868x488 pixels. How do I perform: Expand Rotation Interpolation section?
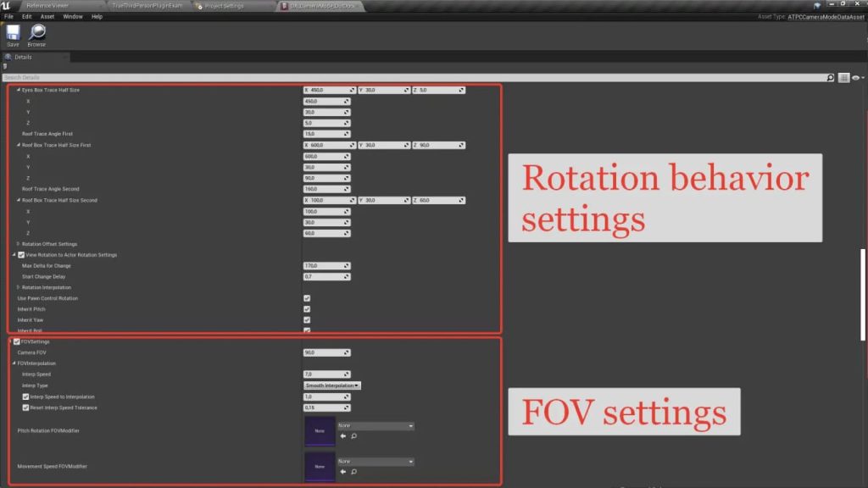pyautogui.click(x=19, y=288)
